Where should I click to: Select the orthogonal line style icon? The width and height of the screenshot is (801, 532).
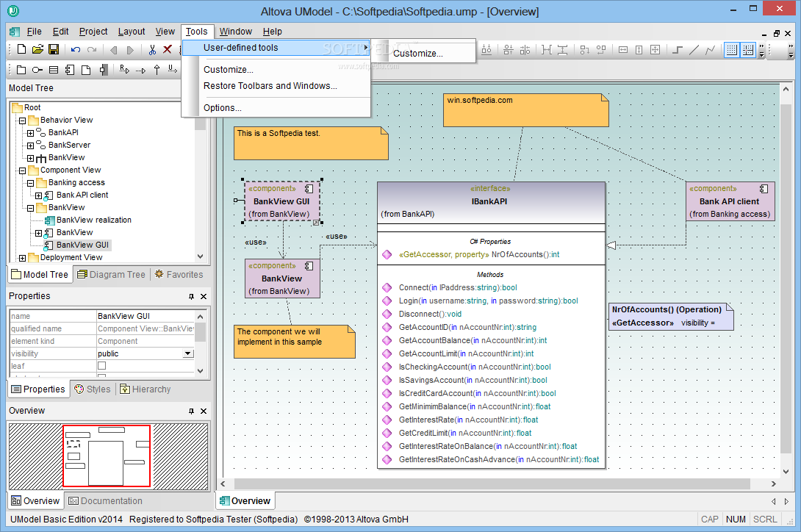678,49
